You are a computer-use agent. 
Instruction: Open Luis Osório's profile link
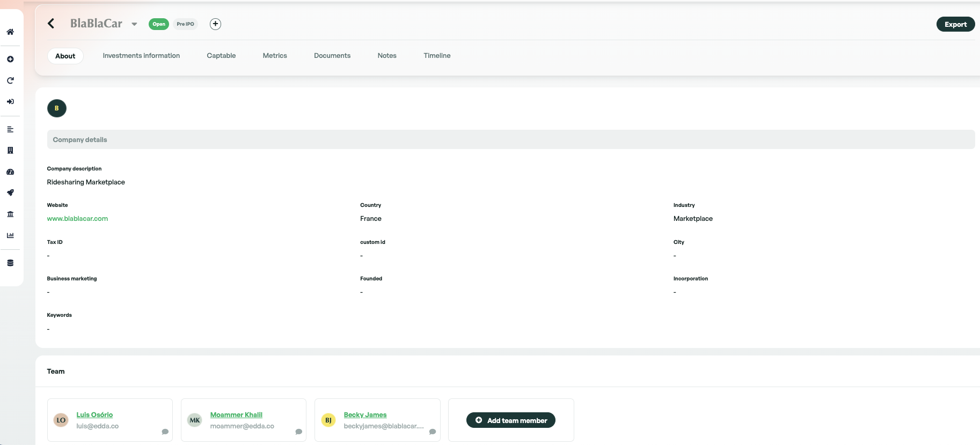(94, 415)
